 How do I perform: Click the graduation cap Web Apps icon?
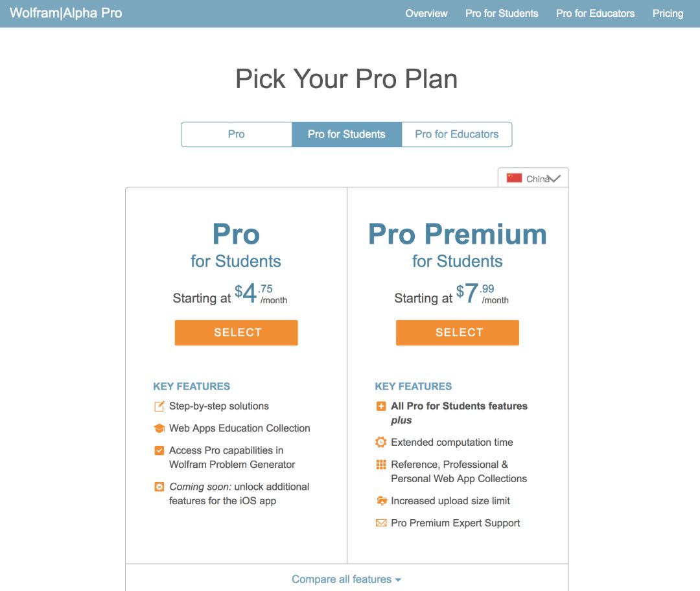pos(159,428)
